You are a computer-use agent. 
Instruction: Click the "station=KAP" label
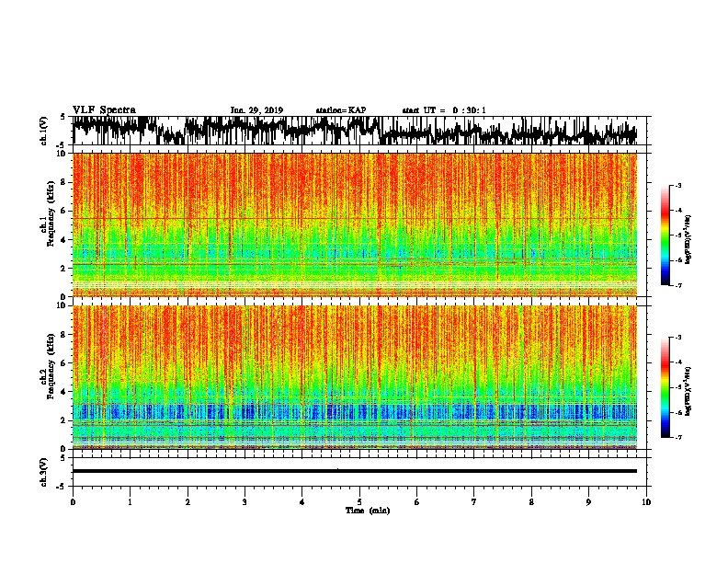[341, 110]
